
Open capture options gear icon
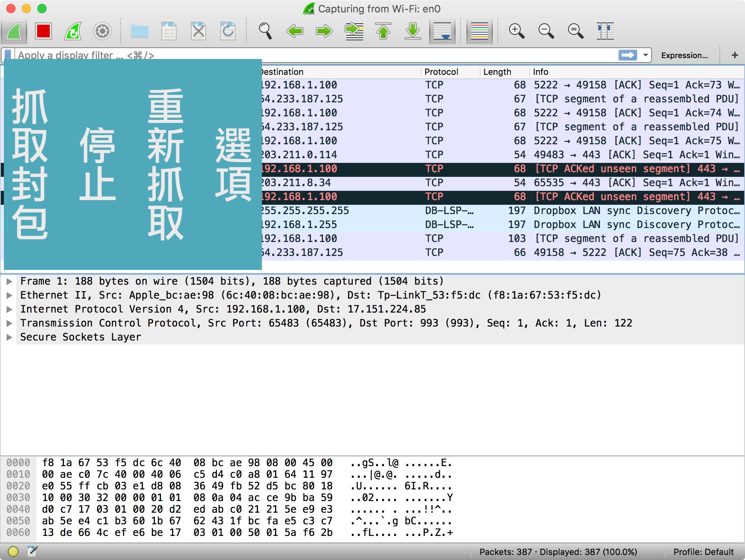point(102,31)
